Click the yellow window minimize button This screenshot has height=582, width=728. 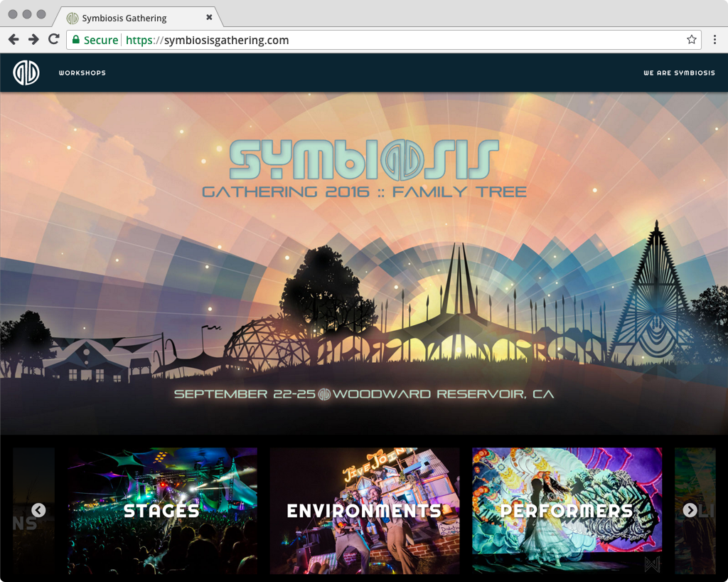[27, 14]
